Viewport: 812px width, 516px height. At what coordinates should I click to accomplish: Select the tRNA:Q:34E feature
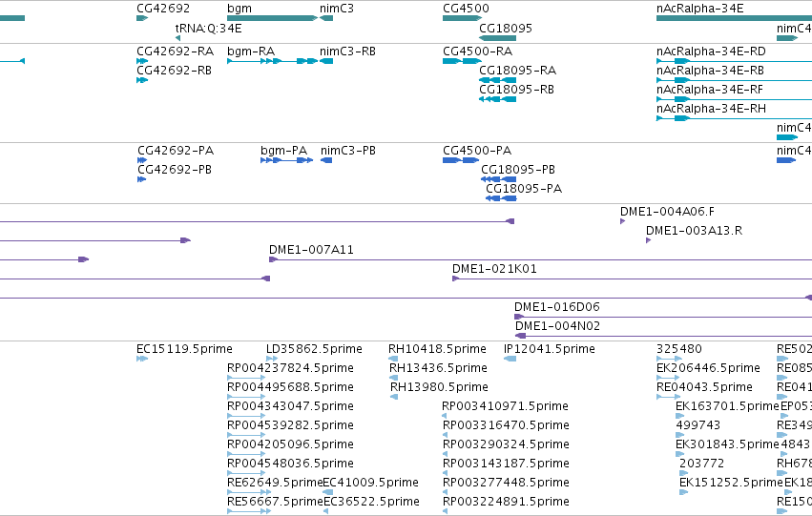(177, 38)
